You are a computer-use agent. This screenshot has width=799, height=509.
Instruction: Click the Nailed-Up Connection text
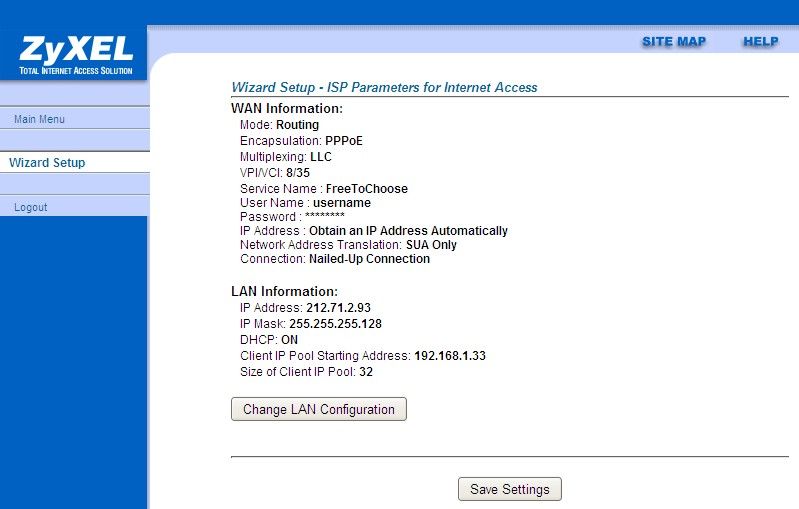(x=369, y=259)
